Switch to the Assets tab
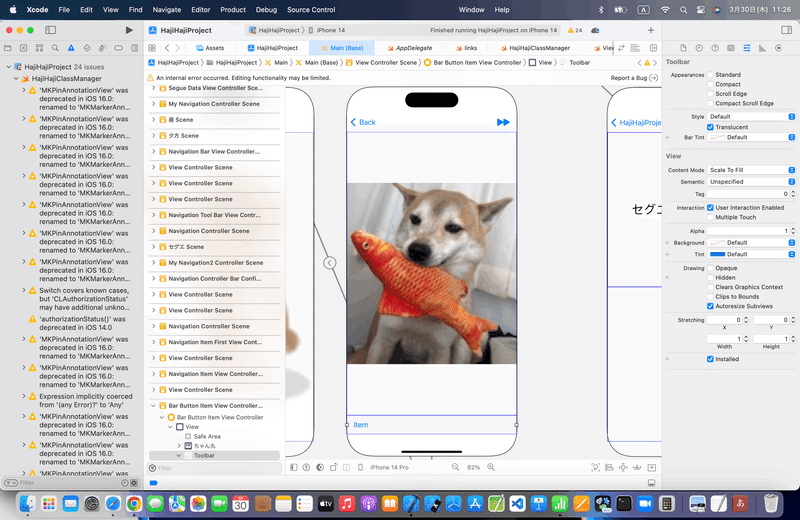 210,48
